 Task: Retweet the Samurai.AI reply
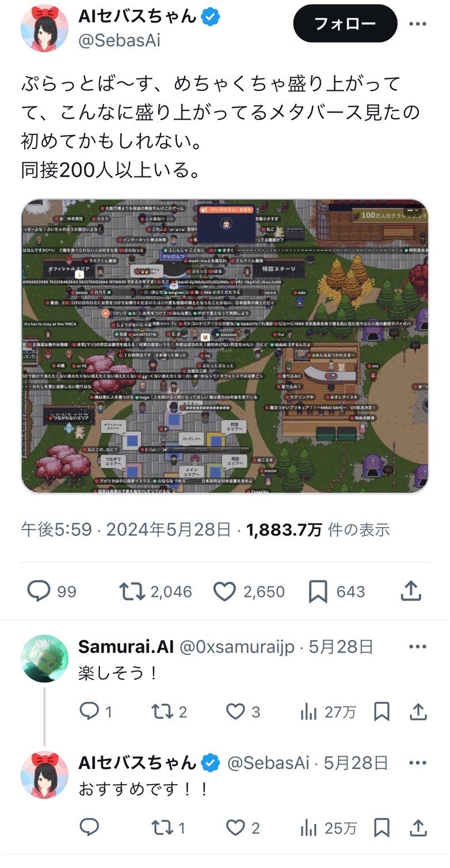(x=170, y=712)
